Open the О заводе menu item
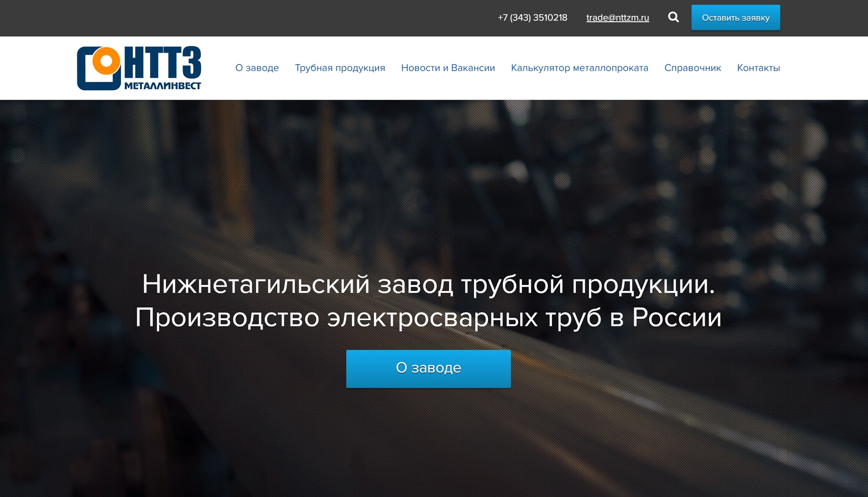This screenshot has height=497, width=868. [x=257, y=68]
